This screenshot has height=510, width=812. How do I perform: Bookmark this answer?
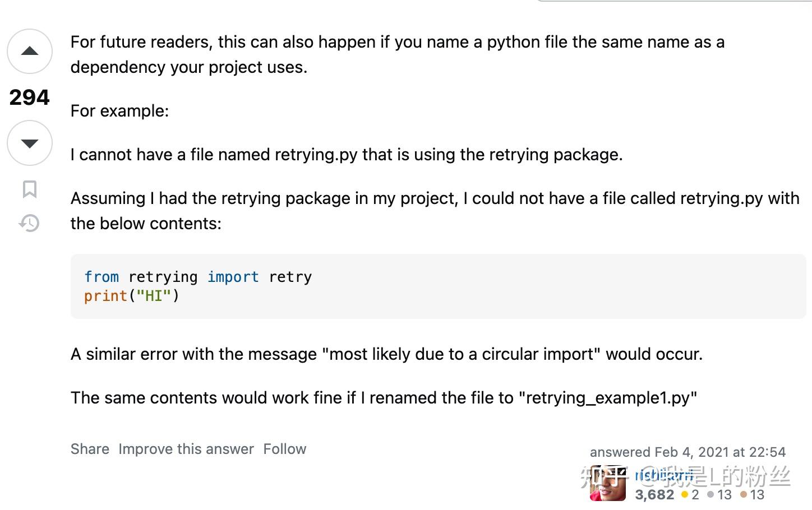pos(30,189)
